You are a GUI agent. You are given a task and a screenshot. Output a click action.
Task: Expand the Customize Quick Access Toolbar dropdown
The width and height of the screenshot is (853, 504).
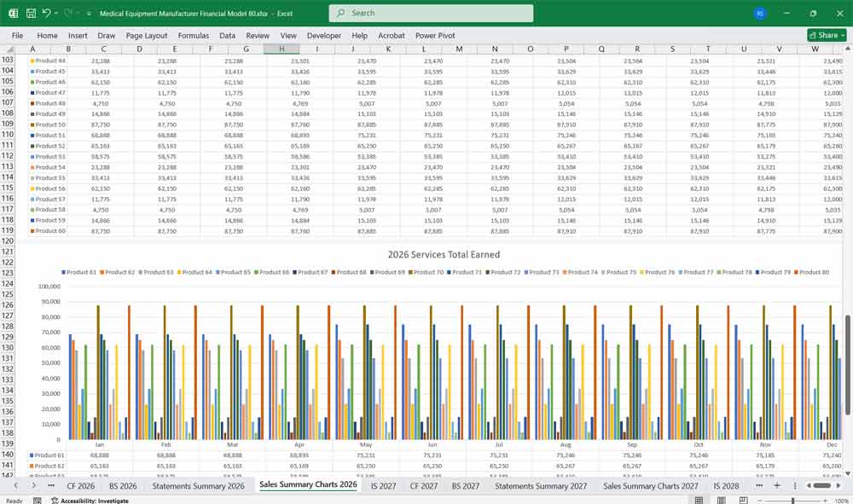(89, 14)
